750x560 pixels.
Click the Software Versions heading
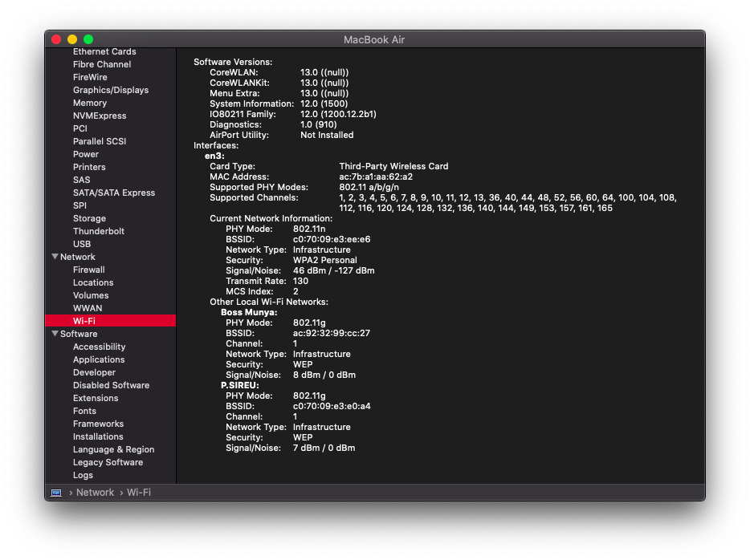click(x=233, y=62)
